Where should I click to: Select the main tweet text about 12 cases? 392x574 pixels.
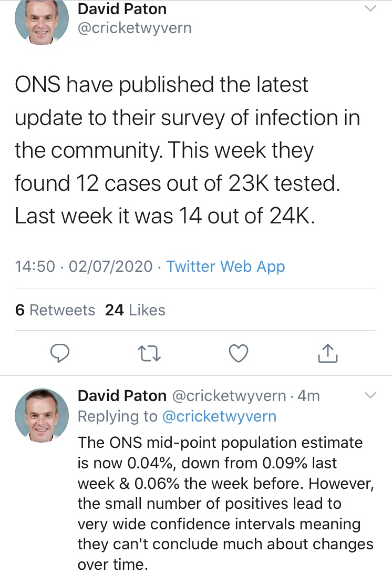click(188, 150)
